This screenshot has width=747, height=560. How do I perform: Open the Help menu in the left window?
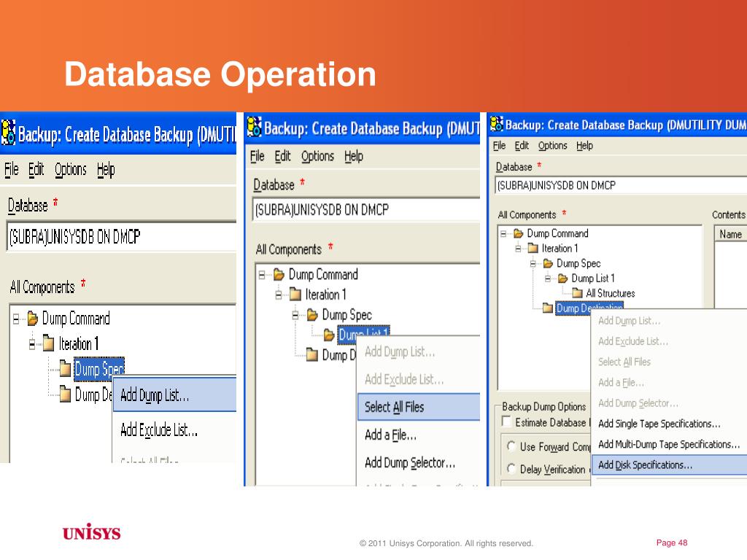click(x=106, y=169)
